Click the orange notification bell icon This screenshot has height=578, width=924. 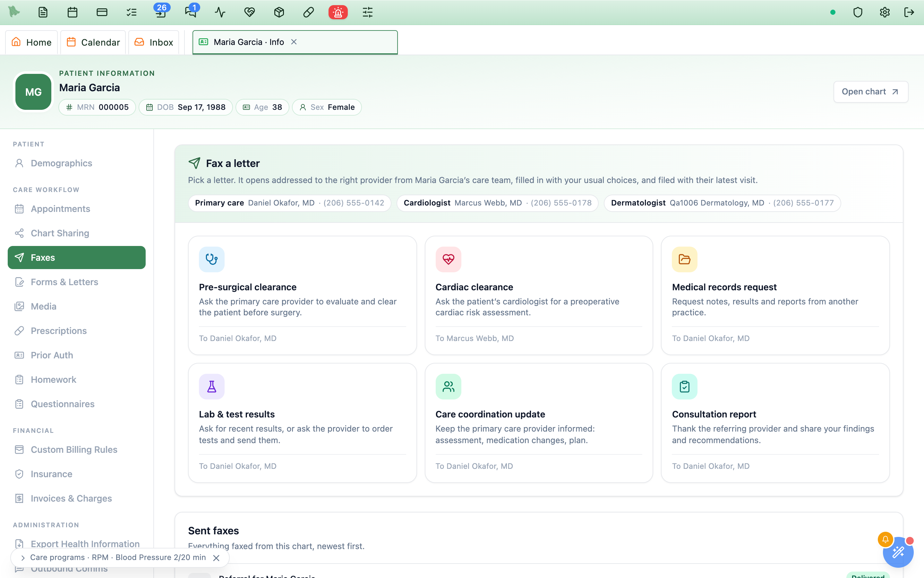tap(885, 539)
